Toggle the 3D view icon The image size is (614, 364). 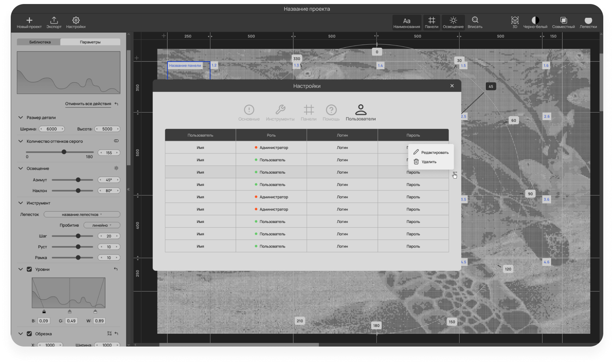click(515, 20)
